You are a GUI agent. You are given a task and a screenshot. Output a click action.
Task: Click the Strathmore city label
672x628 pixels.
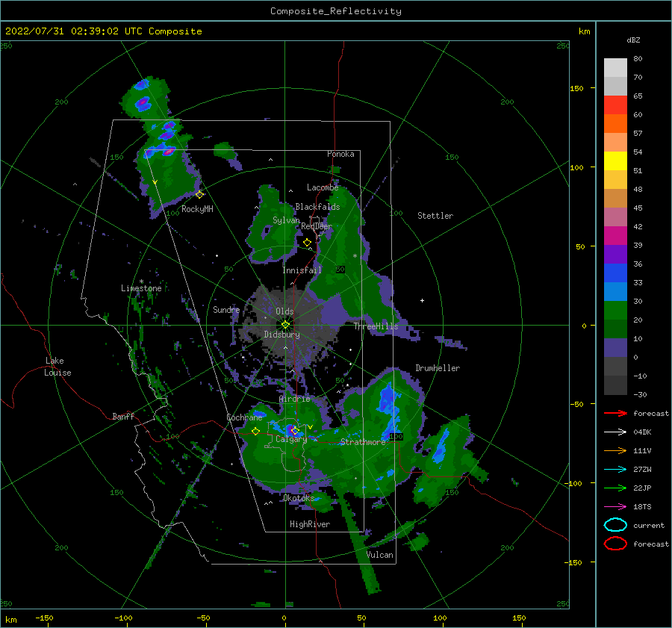click(363, 442)
